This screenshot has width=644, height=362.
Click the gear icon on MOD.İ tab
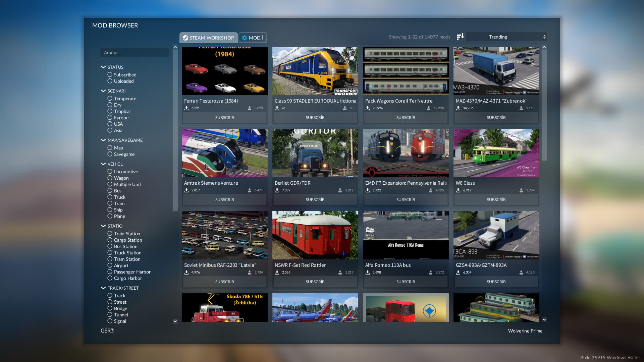[245, 38]
